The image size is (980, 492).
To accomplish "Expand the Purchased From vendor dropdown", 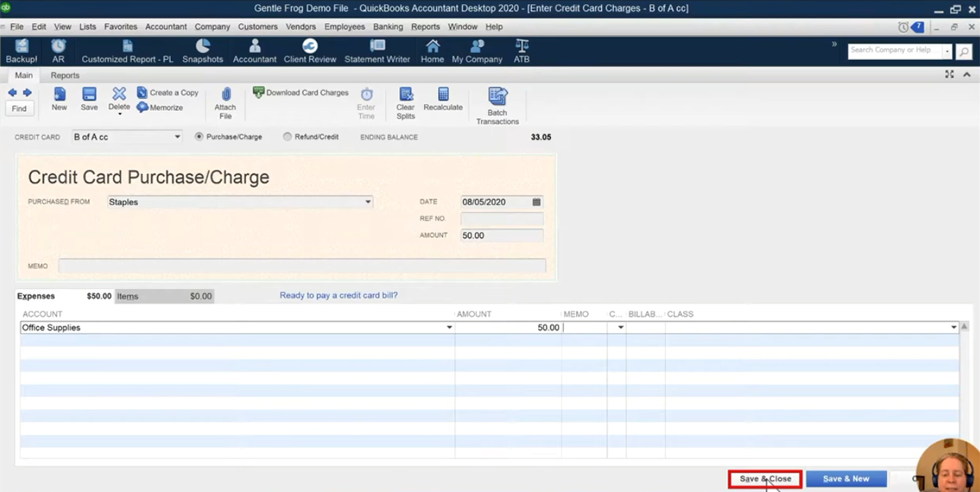I will [x=368, y=202].
